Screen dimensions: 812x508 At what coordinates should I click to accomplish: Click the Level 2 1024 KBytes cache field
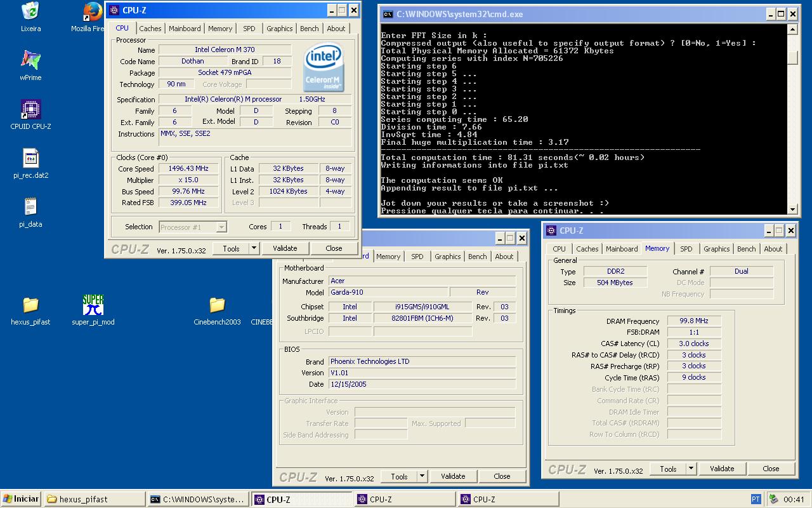coord(288,191)
